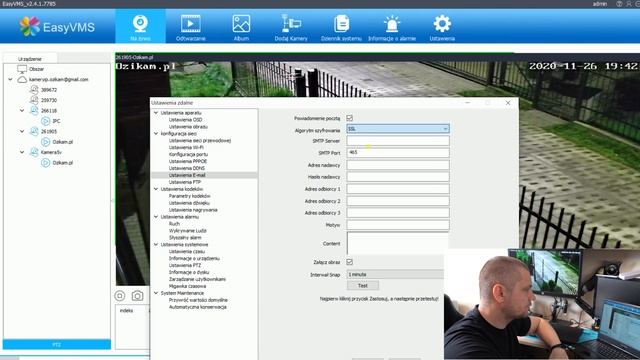The height and width of the screenshot is (360, 640).
Task: Open Konfiguracja portu page
Action: [188, 155]
